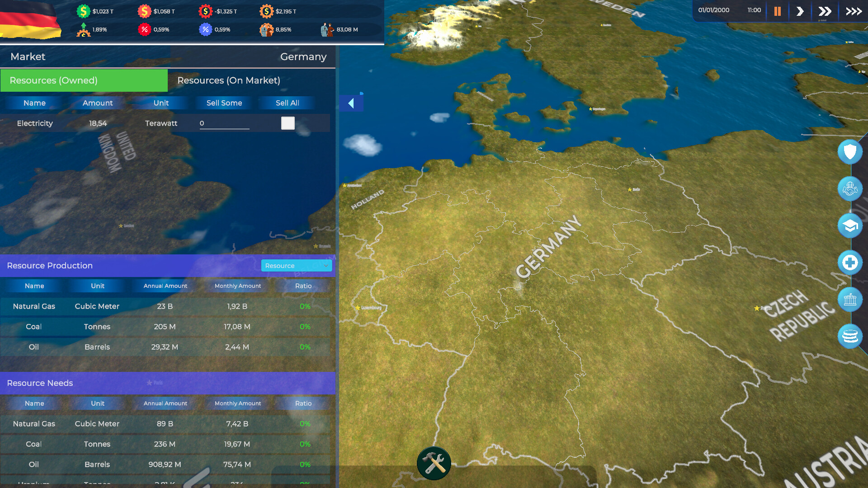Click the Sell Some column header
Screen dimensions: 868x488
point(224,103)
